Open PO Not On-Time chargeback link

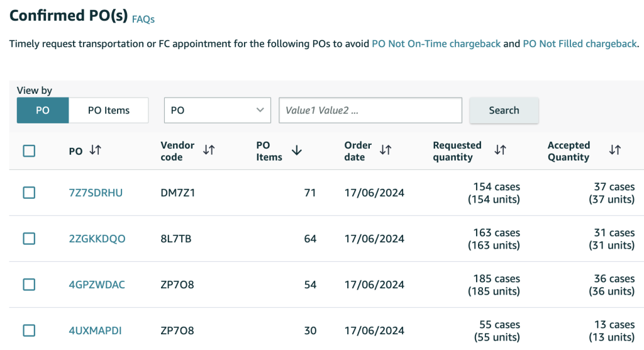pos(436,43)
